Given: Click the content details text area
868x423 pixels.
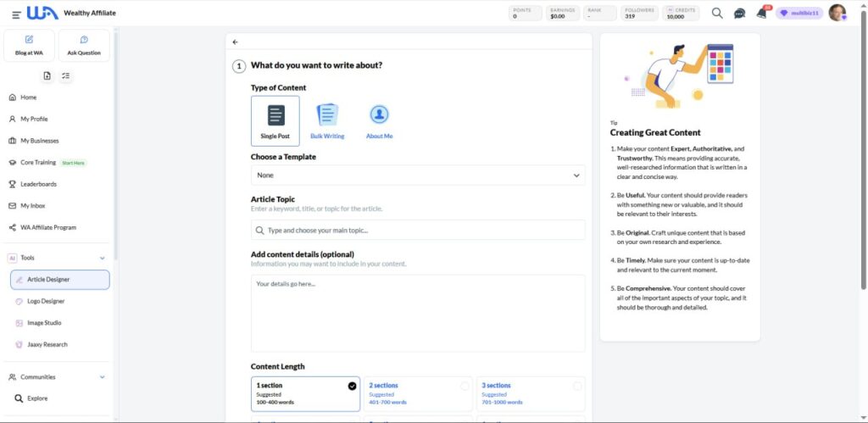Looking at the screenshot, I should (418, 314).
